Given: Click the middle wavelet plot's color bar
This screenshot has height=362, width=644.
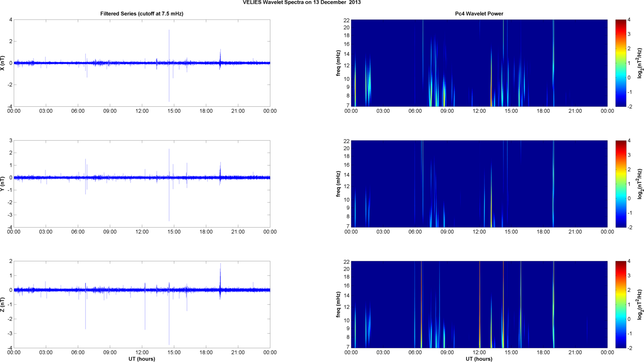Looking at the screenshot, I should [621, 184].
